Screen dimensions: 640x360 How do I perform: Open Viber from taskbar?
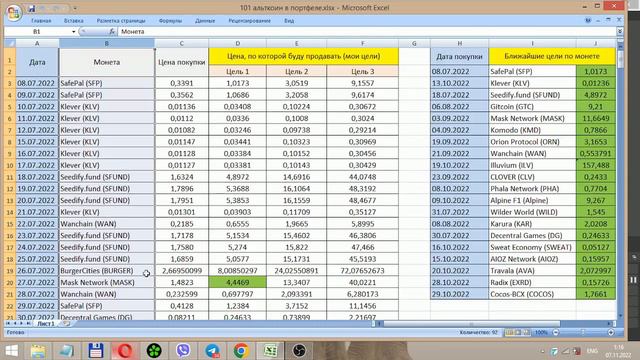click(x=183, y=350)
